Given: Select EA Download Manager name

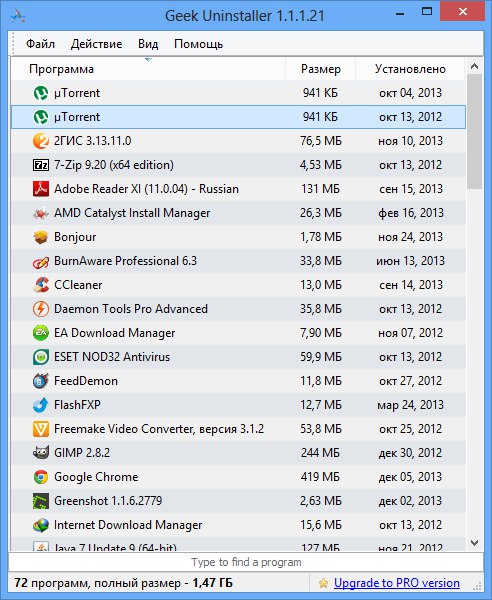Looking at the screenshot, I should click(x=114, y=333).
